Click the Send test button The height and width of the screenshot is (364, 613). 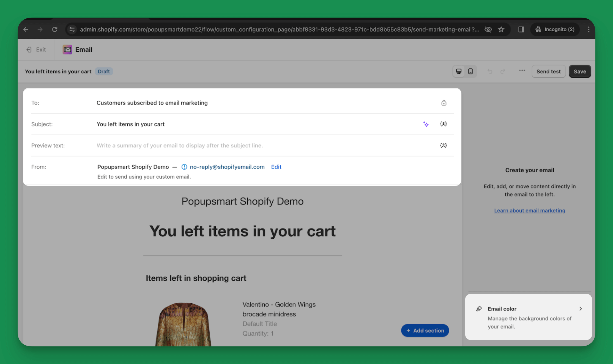point(548,71)
